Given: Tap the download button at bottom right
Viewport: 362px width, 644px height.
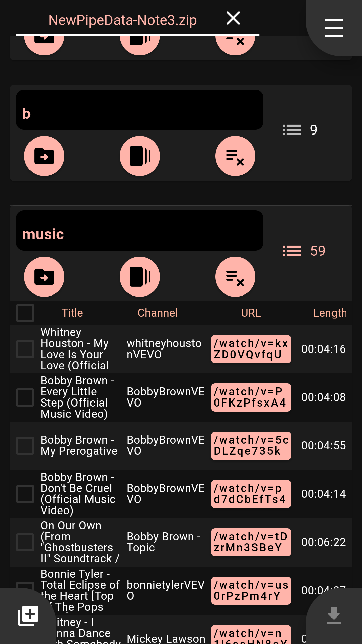Looking at the screenshot, I should 334,615.
